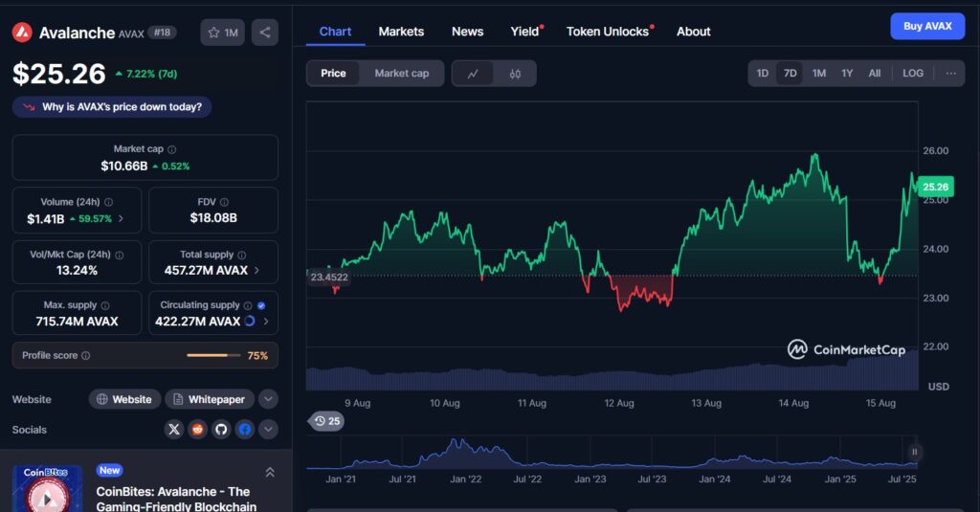Open the Chart tab
The height and width of the screenshot is (512, 980).
[335, 32]
